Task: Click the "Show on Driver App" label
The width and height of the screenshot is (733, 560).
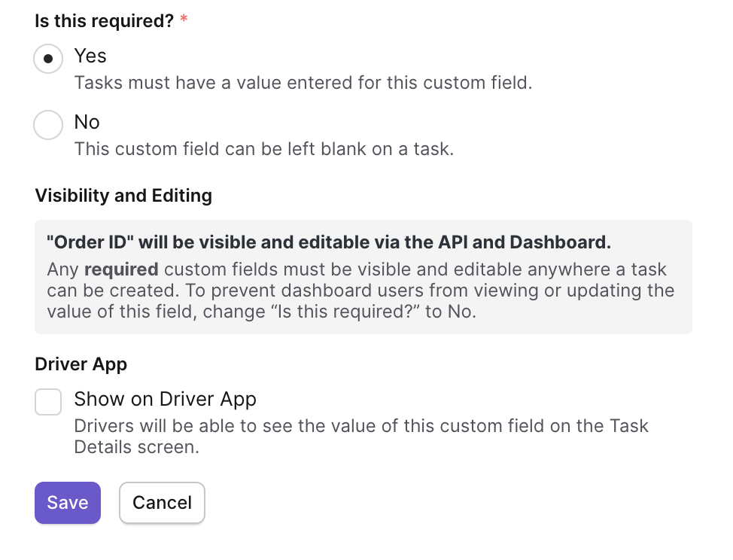Action: 166,399
